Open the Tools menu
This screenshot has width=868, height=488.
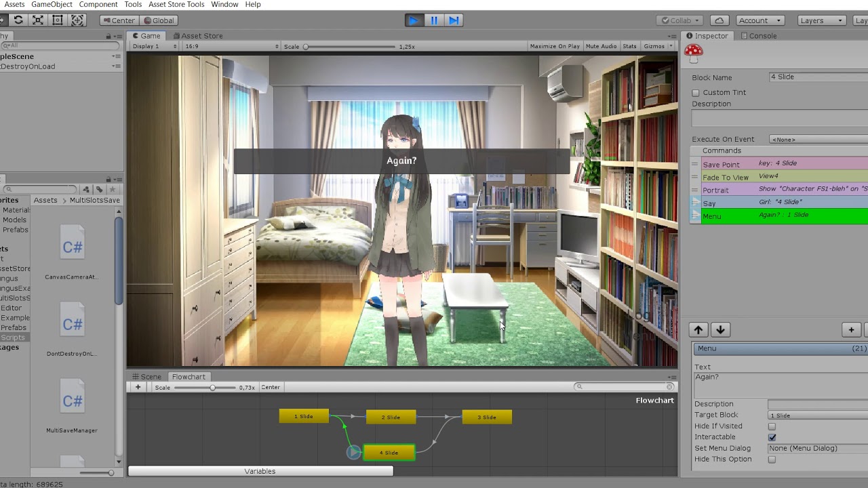tap(133, 5)
